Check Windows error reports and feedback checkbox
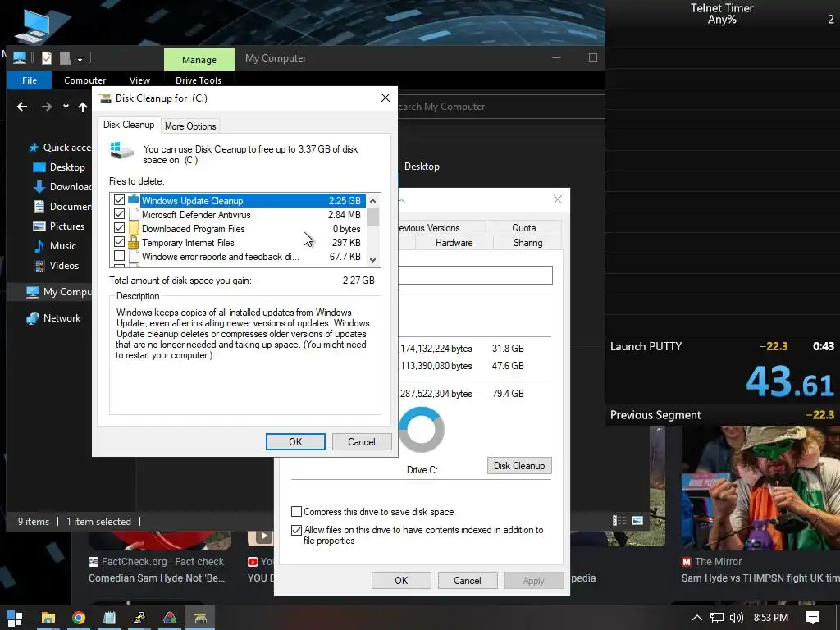This screenshot has width=840, height=630. [x=119, y=256]
